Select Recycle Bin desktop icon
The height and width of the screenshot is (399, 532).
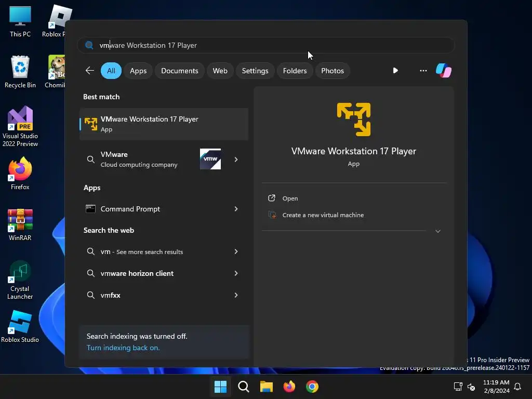coord(20,72)
